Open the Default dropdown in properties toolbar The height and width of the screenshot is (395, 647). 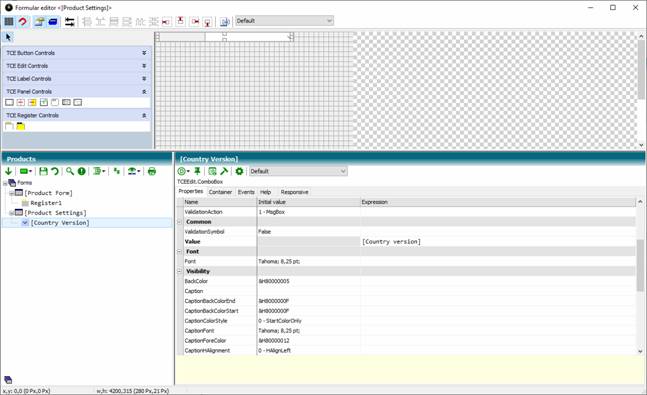pyautogui.click(x=298, y=171)
